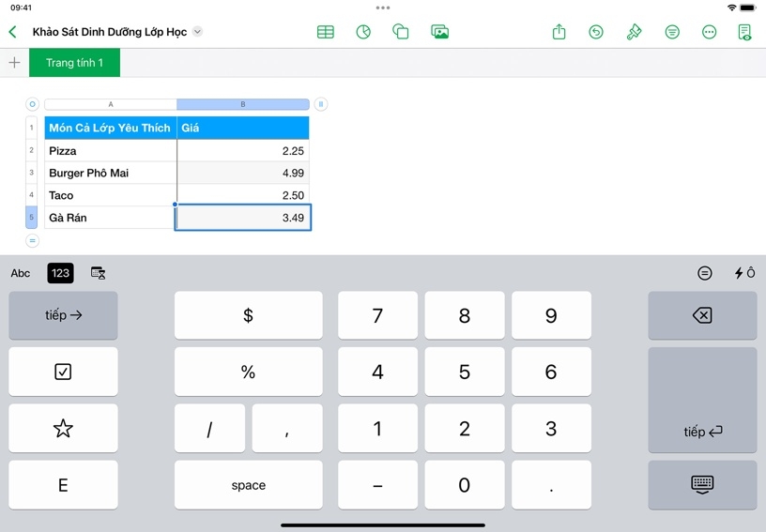Screen dimensions: 766x532
Task: Tap the checkbox key on keyboard
Action: (63, 372)
